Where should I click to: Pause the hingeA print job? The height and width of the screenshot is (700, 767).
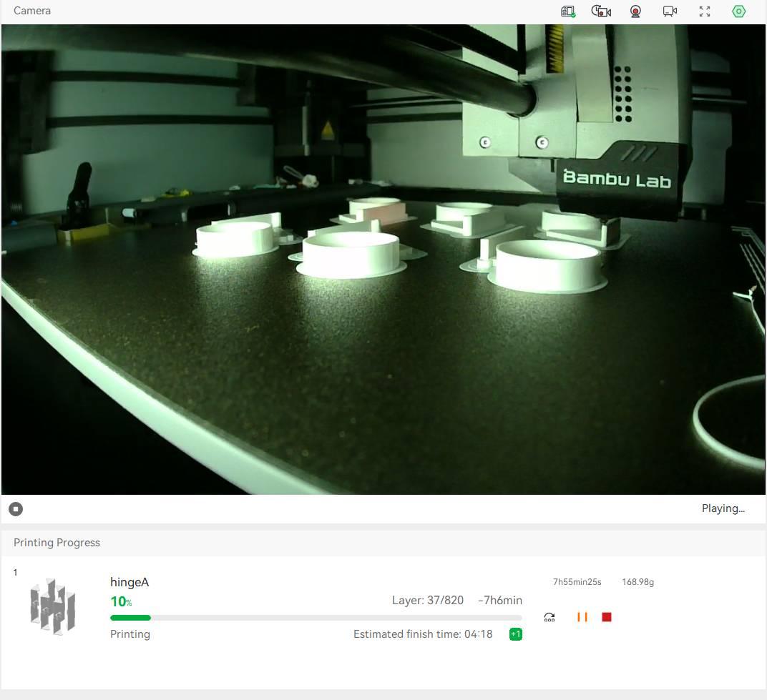[582, 617]
